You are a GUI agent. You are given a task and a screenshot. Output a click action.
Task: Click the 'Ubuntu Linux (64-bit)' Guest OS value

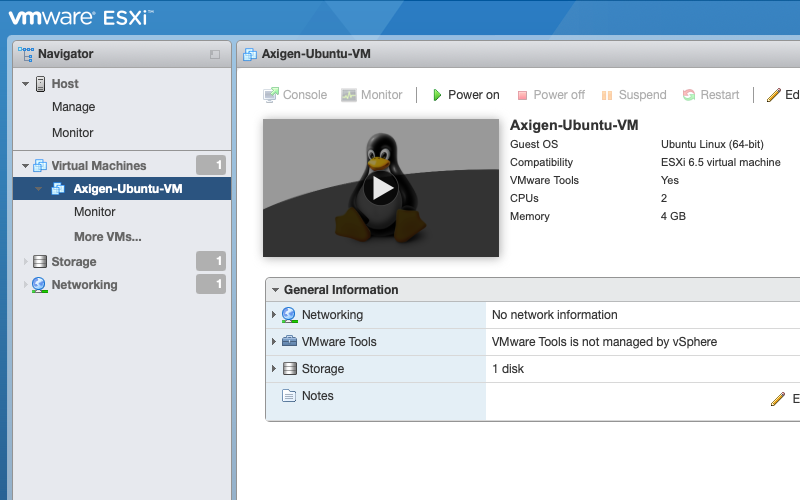coord(712,144)
